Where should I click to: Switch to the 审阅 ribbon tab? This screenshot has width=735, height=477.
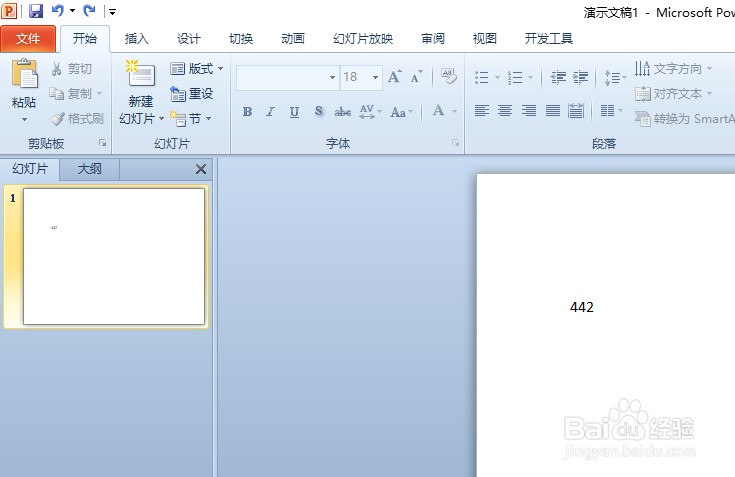click(x=433, y=38)
